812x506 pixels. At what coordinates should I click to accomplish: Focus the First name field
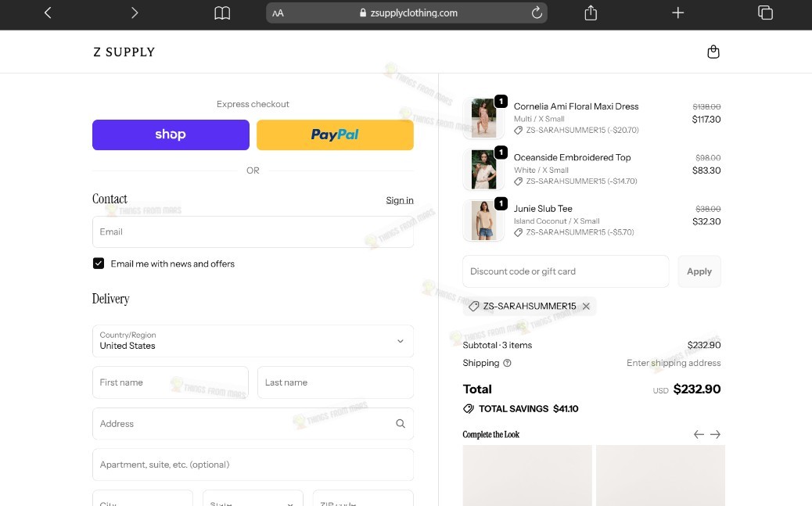(171, 382)
